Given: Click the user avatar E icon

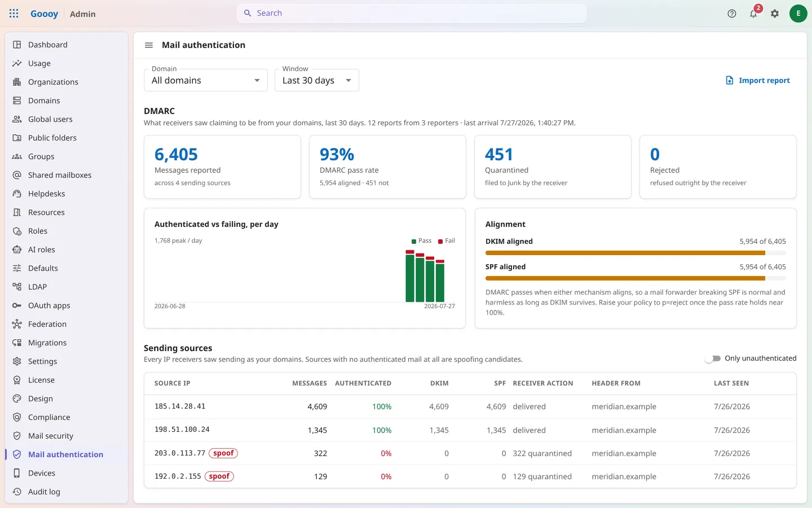Looking at the screenshot, I should click(x=798, y=14).
